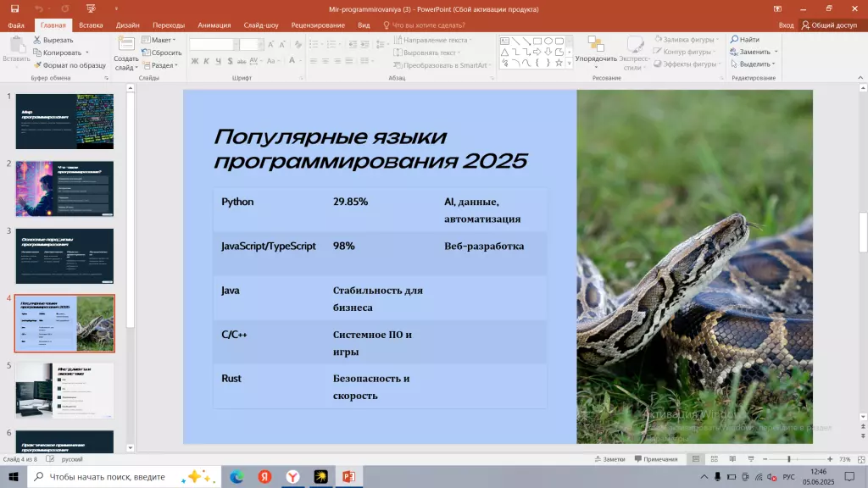Toggle bold formatting (Ж)
Viewport: 868px width, 488px height.
pyautogui.click(x=195, y=59)
